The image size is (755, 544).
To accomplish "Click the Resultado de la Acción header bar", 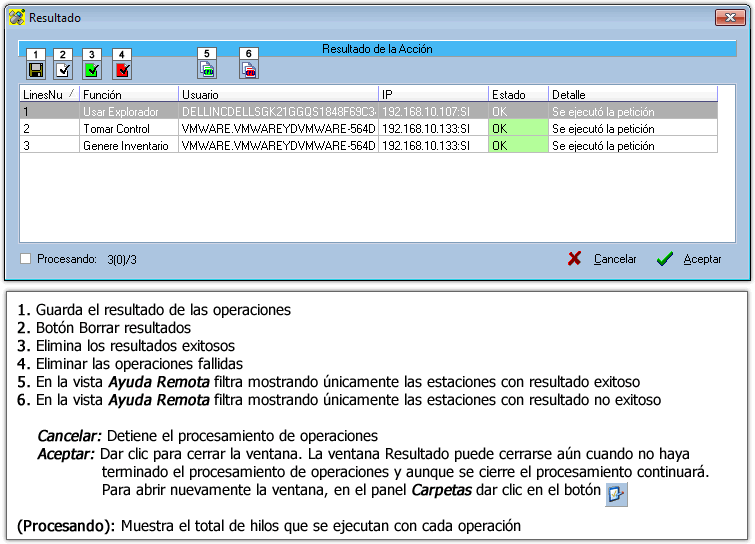I will click(377, 49).
